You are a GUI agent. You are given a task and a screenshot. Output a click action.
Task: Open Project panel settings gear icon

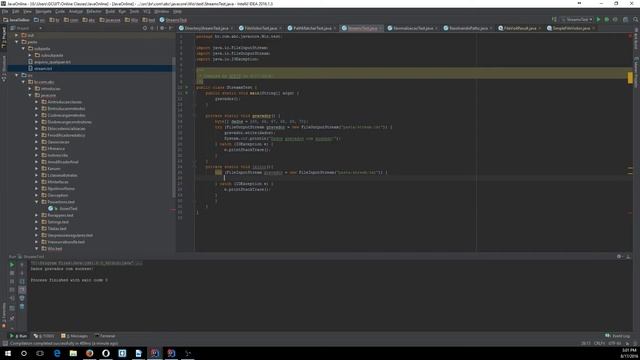pos(162,28)
